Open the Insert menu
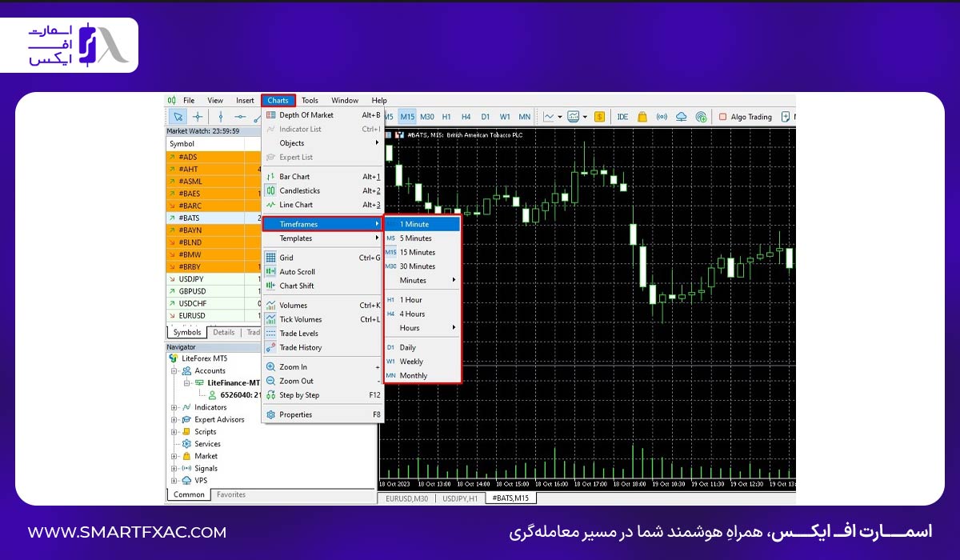The width and height of the screenshot is (960, 560). 245,100
